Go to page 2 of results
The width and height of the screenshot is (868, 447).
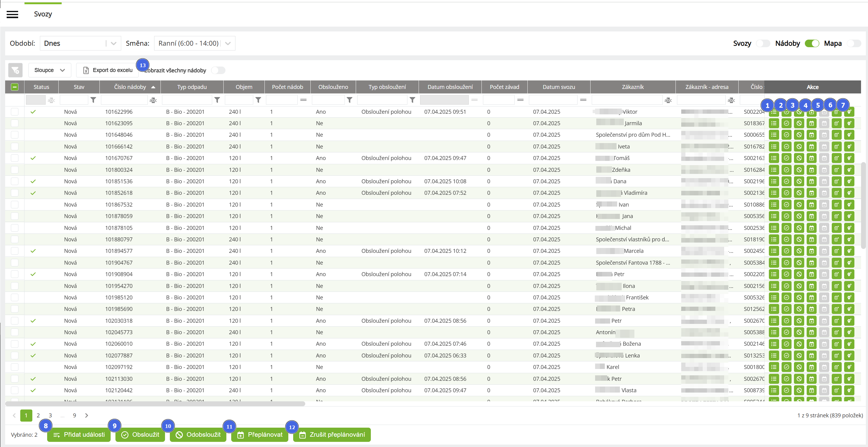pyautogui.click(x=38, y=415)
